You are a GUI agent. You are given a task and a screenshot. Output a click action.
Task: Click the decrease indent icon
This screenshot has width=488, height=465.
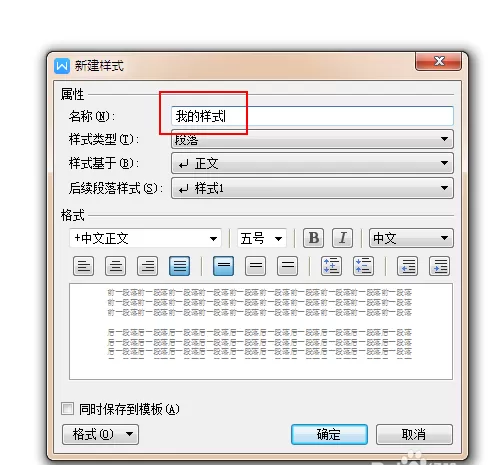pyautogui.click(x=407, y=266)
